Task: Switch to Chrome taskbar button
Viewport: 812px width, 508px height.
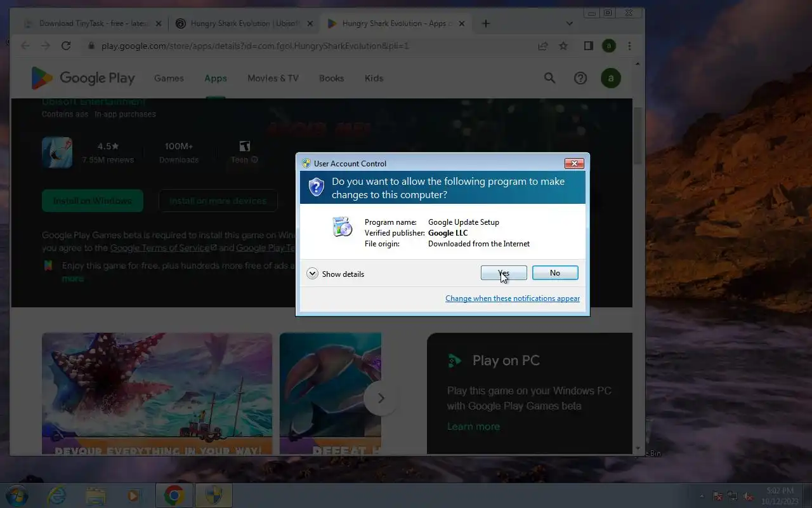Action: click(x=174, y=495)
